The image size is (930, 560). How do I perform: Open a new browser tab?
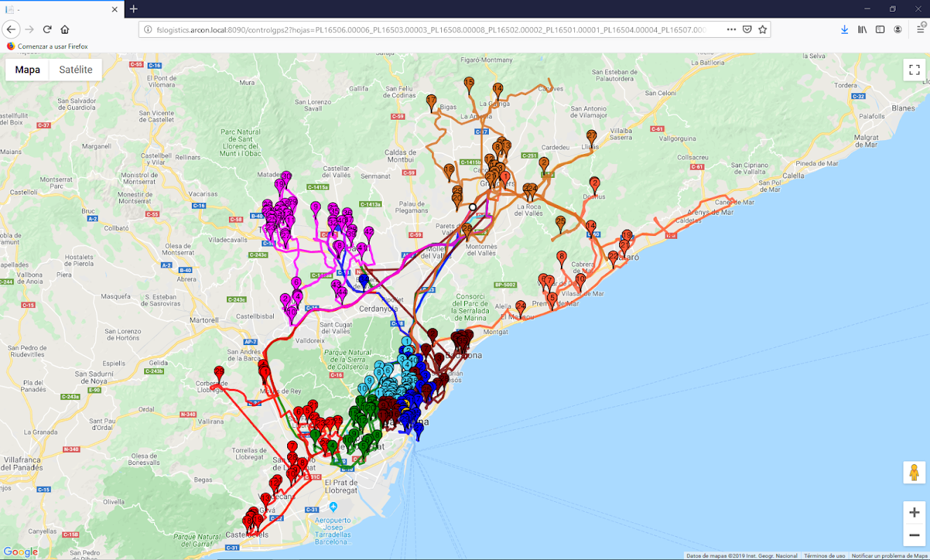click(134, 9)
